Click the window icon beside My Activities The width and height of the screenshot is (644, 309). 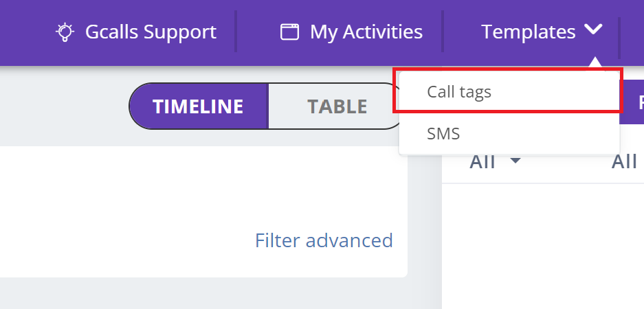[289, 32]
